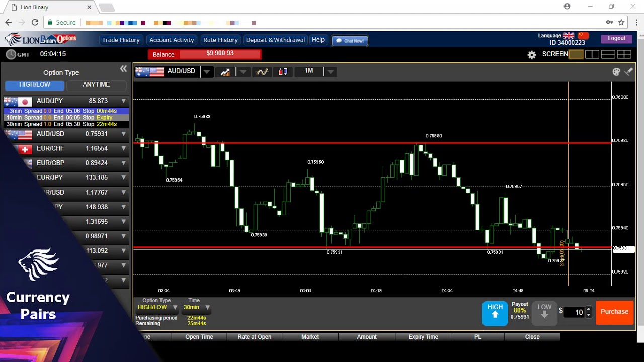
Task: Open chart color palette icon
Action: [616, 72]
